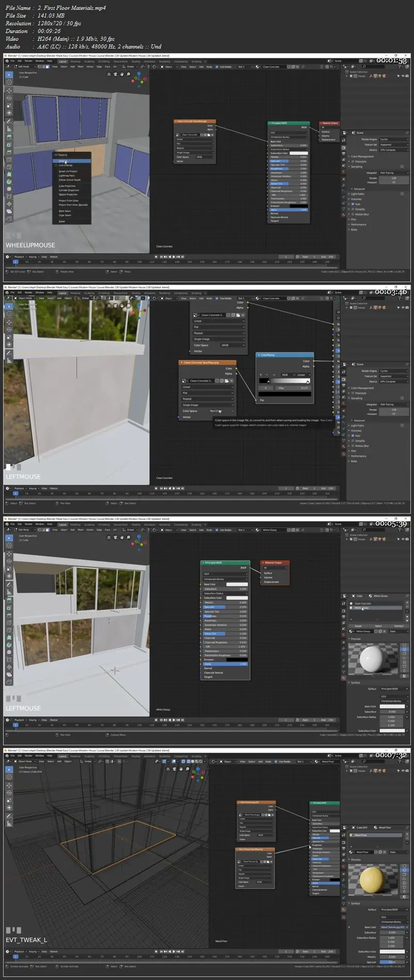Choose Smart UV Project from UV Mapping menu
This screenshot has width=414, height=980.
click(68, 171)
